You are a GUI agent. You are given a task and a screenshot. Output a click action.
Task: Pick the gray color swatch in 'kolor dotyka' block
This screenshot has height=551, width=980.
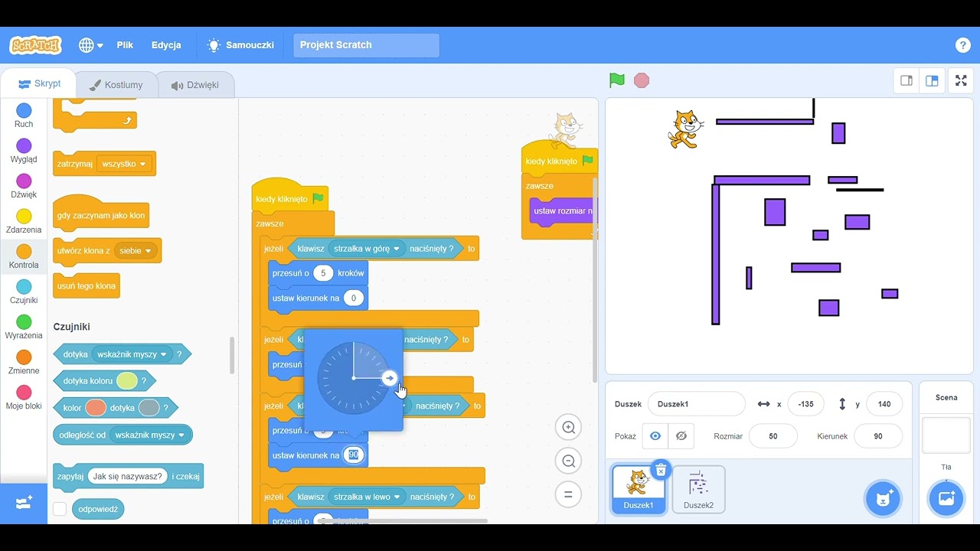149,408
